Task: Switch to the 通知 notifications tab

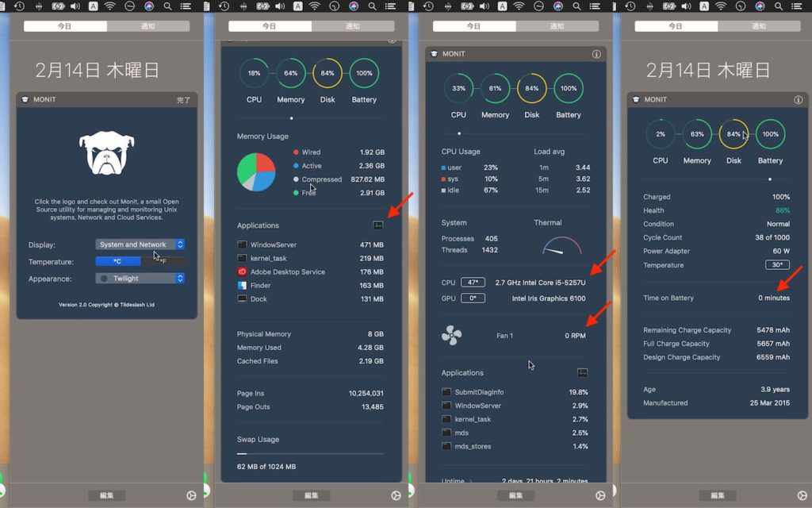Action: tap(148, 25)
